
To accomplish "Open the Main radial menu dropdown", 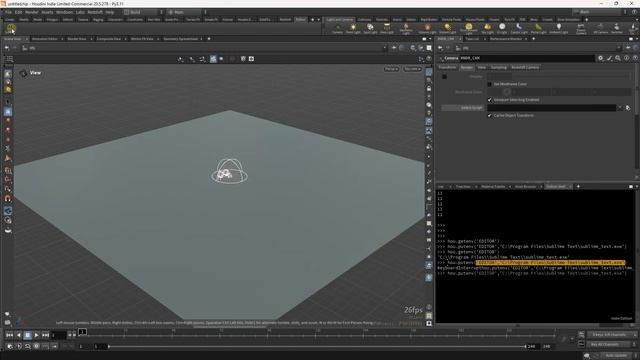I will [187, 12].
